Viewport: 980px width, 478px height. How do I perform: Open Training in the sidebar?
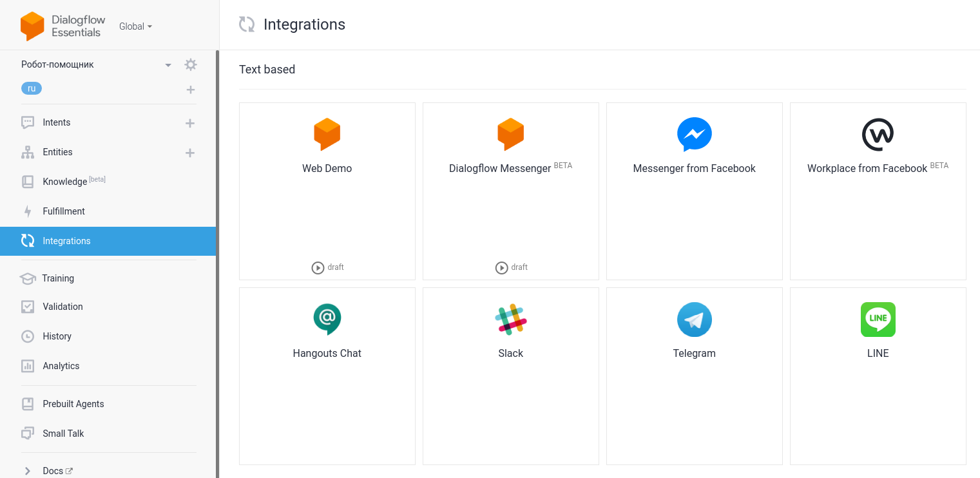(58, 278)
